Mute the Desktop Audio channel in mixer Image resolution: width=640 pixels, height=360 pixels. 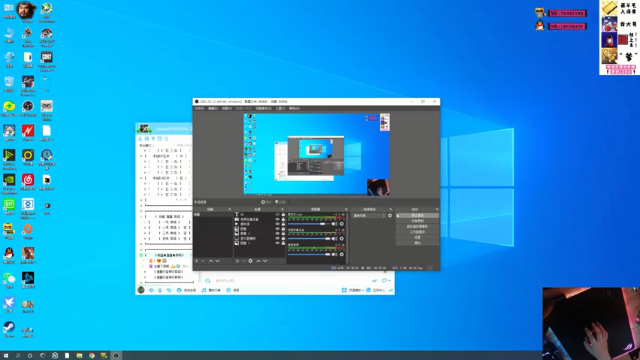[334, 254]
